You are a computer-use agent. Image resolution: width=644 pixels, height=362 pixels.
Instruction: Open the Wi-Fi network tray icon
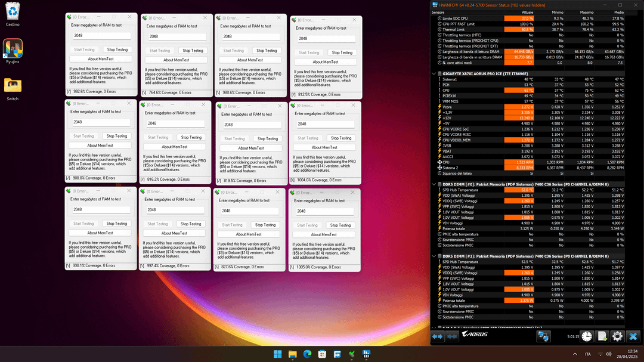pos(600,354)
